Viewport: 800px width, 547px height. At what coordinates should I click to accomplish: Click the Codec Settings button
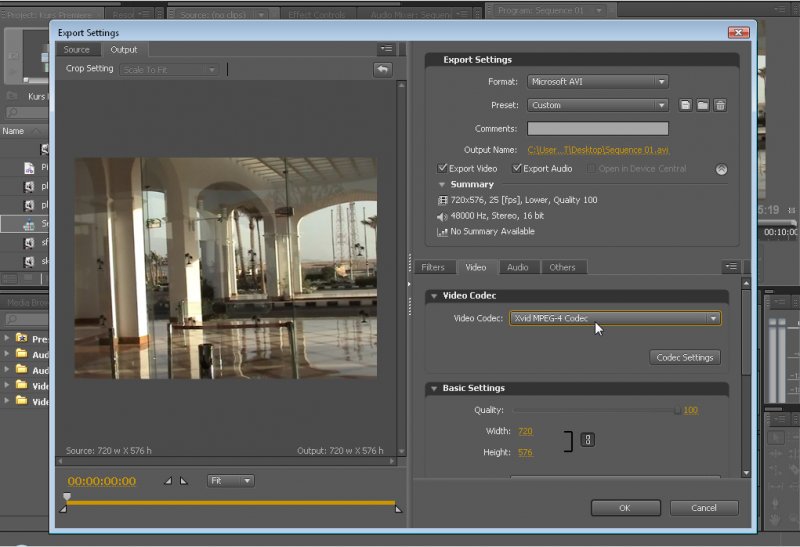coord(685,357)
